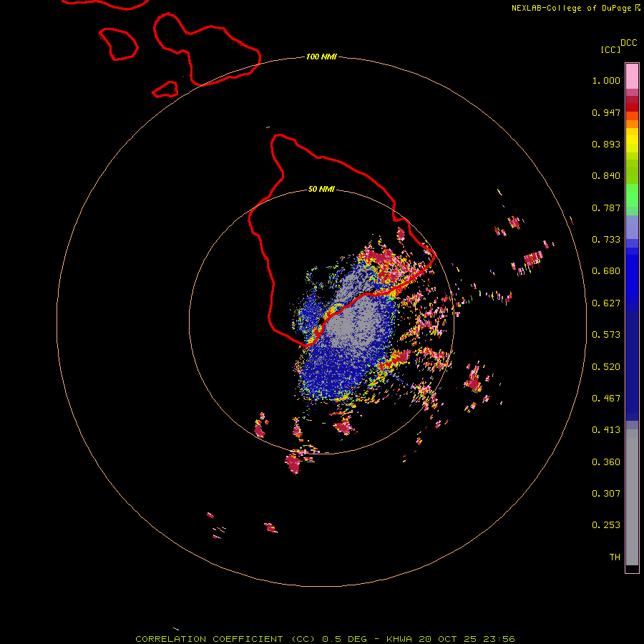Pick the bright green color bar segment
The height and width of the screenshot is (644, 644).
[x=632, y=195]
